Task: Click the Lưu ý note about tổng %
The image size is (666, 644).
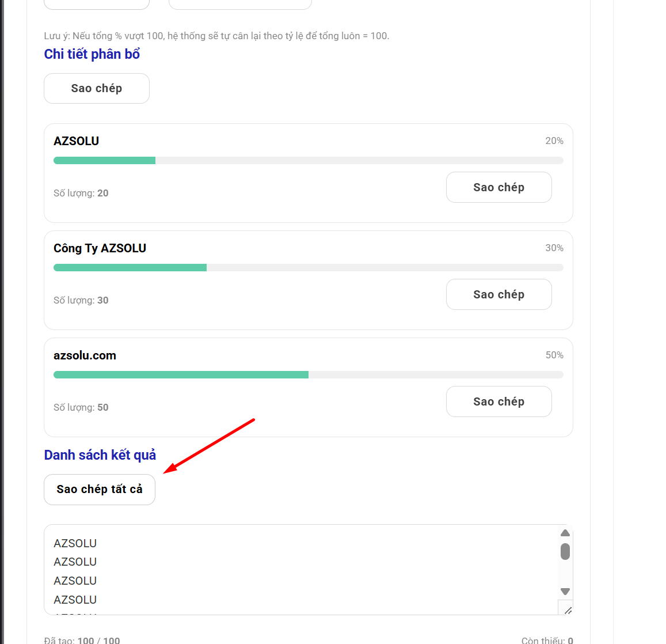Action: click(x=216, y=36)
